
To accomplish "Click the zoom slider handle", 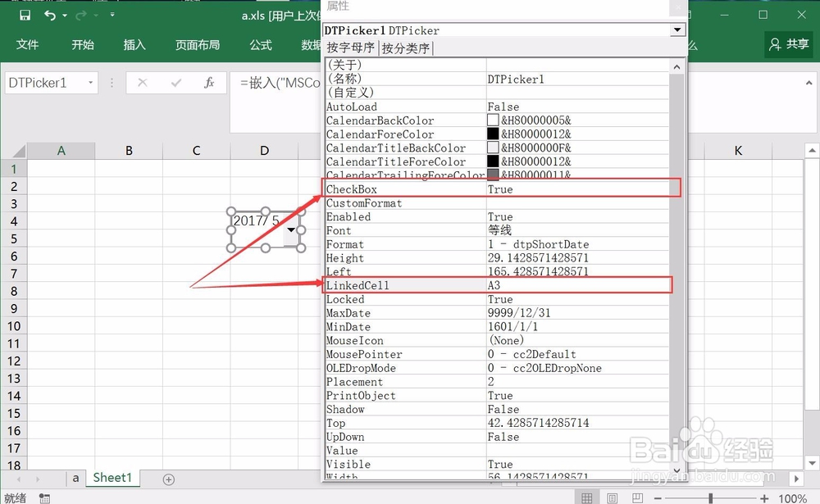I will (x=711, y=498).
